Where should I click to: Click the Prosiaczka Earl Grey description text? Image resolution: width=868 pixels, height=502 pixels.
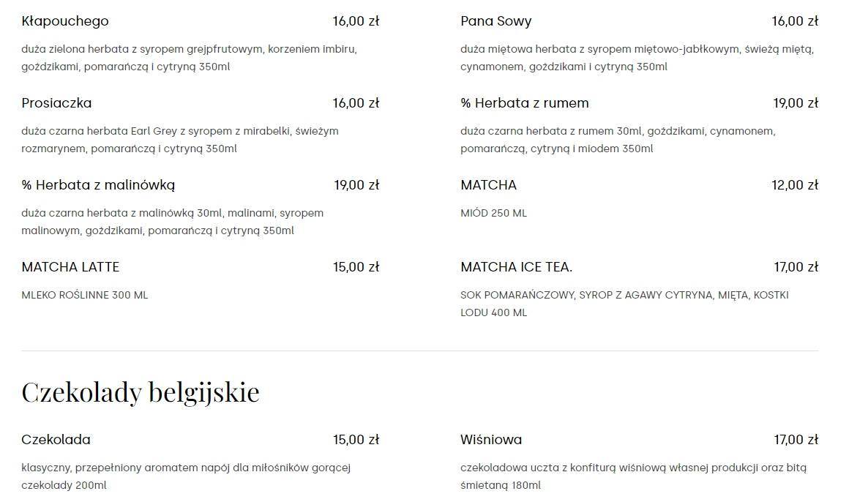point(180,140)
